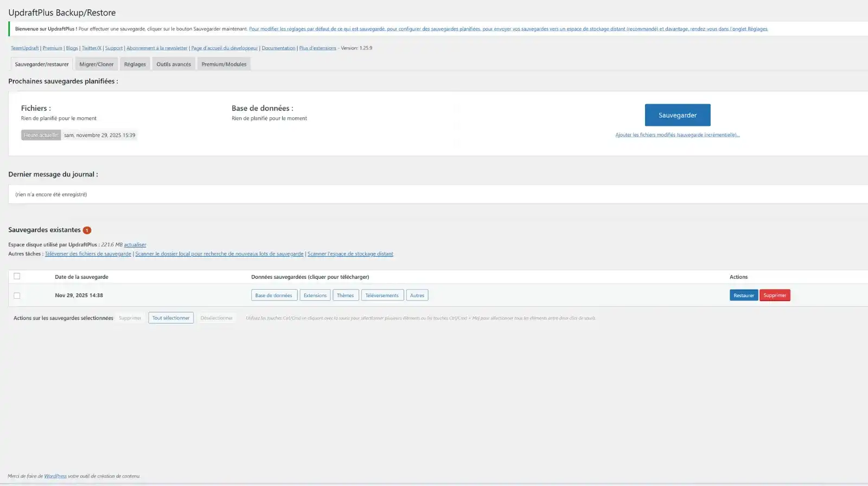This screenshot has width=868, height=486.
Task: Click the Autres backup data button
Action: coord(417,296)
